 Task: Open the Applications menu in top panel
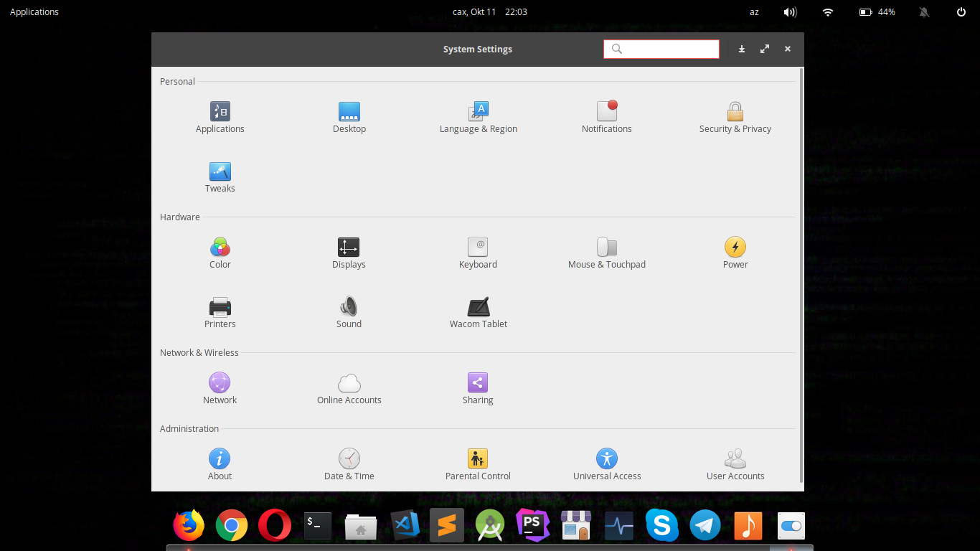click(x=34, y=11)
